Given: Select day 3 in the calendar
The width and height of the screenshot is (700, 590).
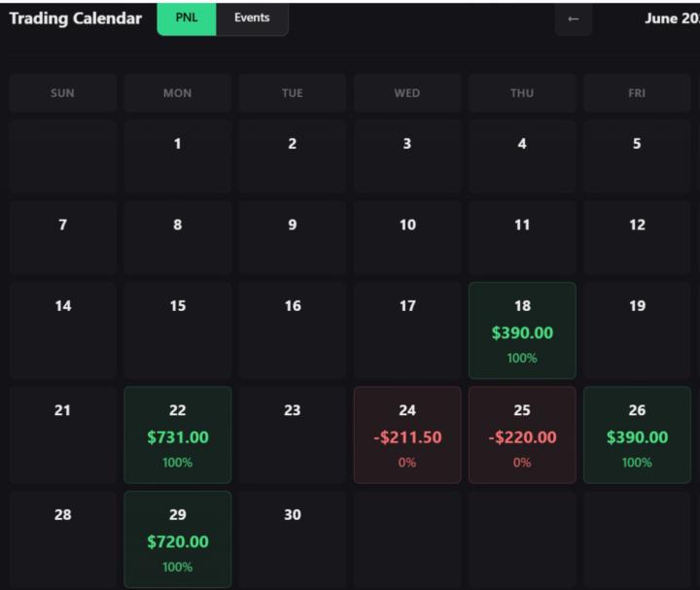Looking at the screenshot, I should [x=407, y=156].
